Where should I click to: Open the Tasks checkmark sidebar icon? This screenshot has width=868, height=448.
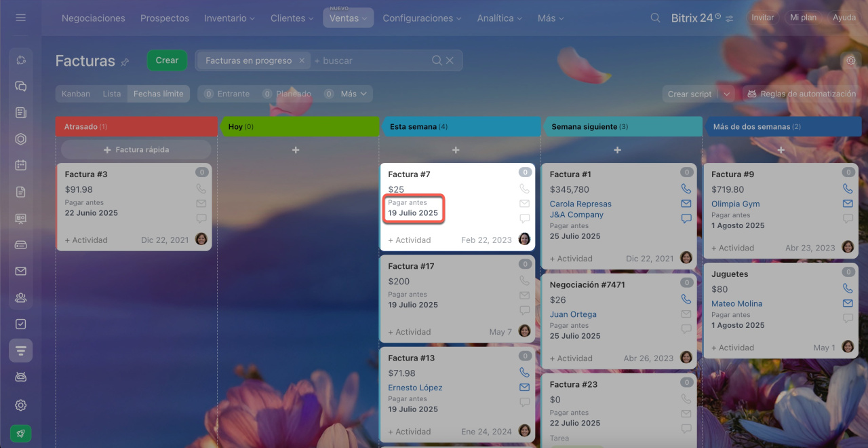[20, 324]
